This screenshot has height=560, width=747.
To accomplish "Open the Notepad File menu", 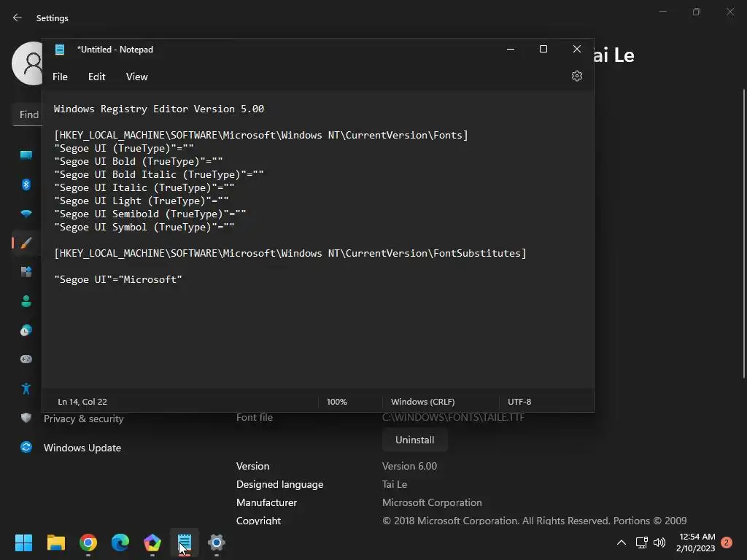I will (60, 77).
